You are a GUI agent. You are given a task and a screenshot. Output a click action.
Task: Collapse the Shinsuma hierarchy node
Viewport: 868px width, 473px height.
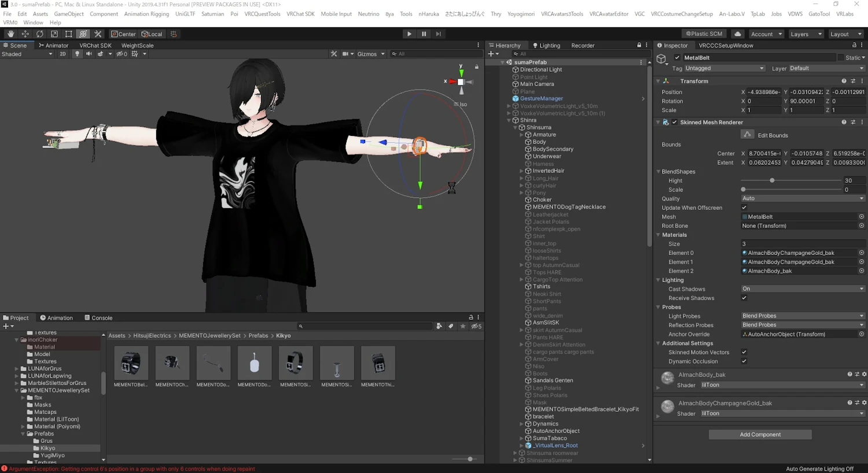[x=515, y=127]
